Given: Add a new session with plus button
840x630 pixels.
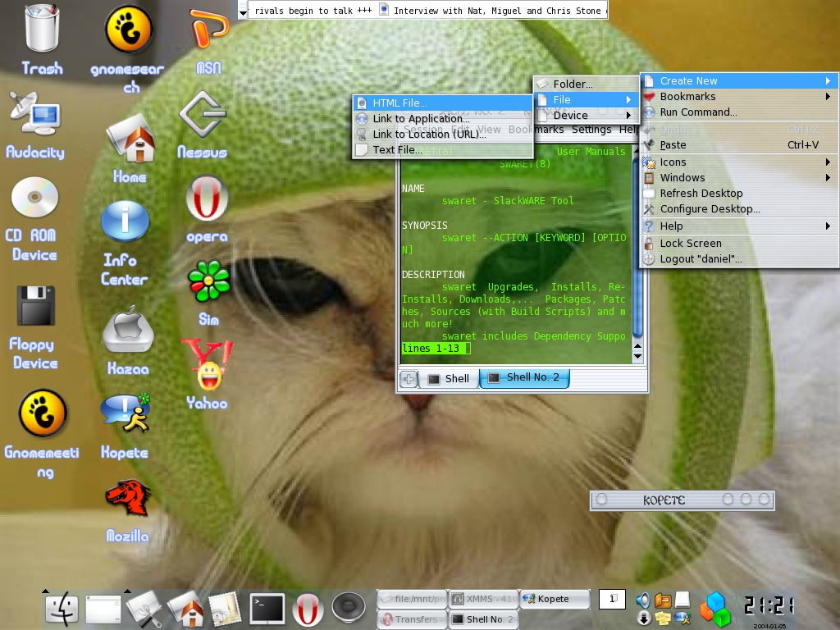Looking at the screenshot, I should pos(409,379).
